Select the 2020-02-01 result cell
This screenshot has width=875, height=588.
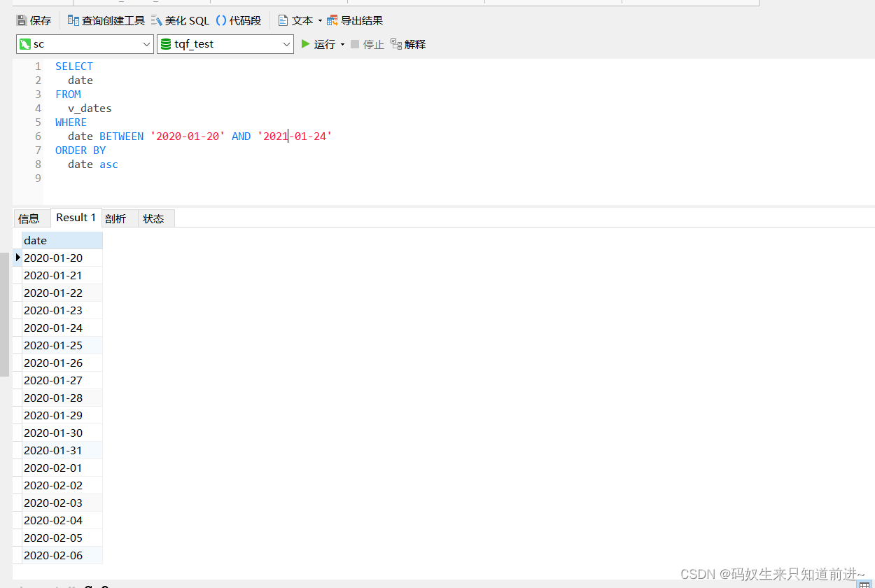point(62,468)
